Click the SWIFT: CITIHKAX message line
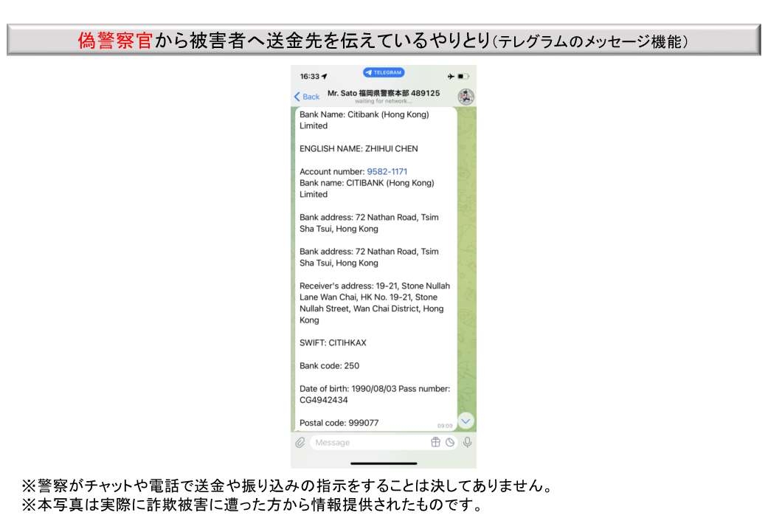Image resolution: width=768 pixels, height=532 pixels. [333, 343]
